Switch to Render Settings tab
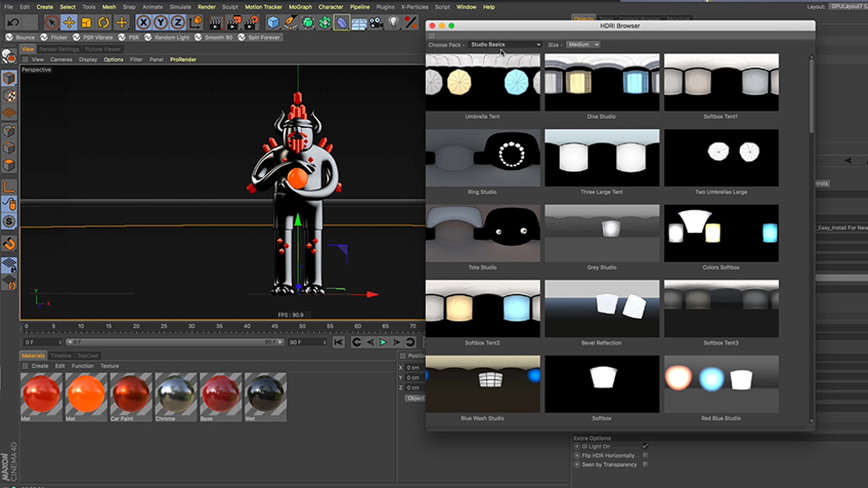868x488 pixels. pos(59,49)
